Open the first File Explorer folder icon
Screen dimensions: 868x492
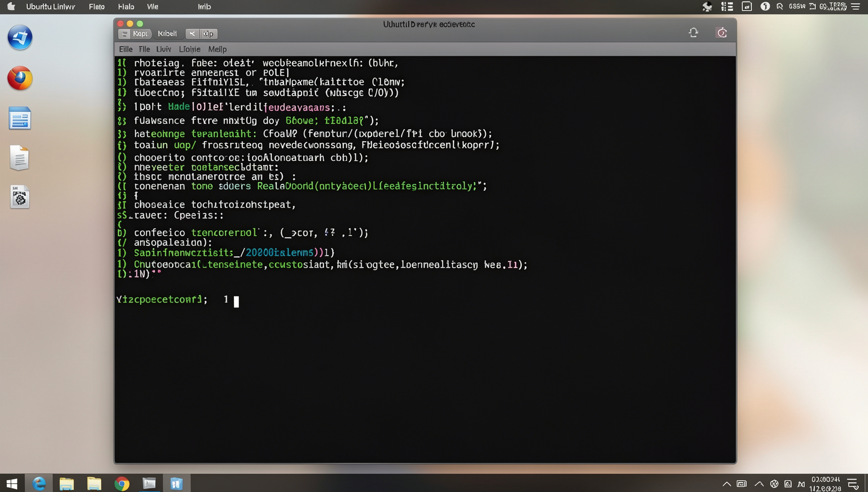[67, 483]
